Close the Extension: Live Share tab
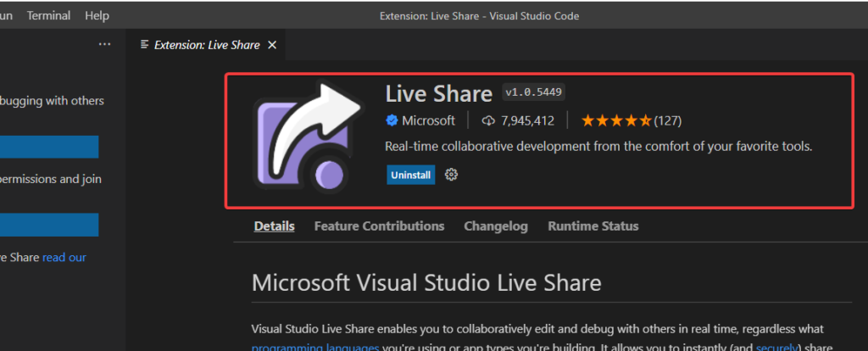This screenshot has height=351, width=868. point(272,45)
